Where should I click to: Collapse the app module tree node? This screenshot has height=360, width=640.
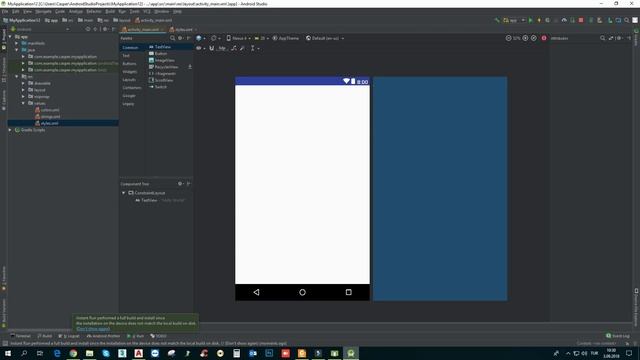click(x=10, y=36)
